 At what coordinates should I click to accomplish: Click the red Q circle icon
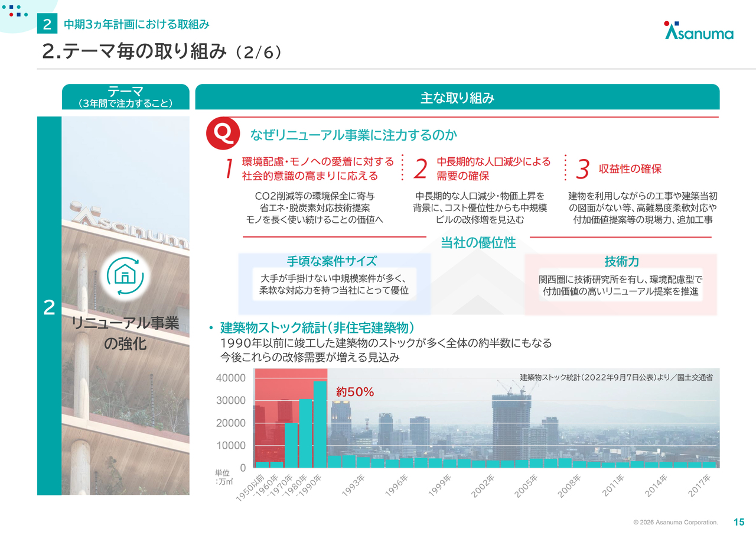click(223, 134)
